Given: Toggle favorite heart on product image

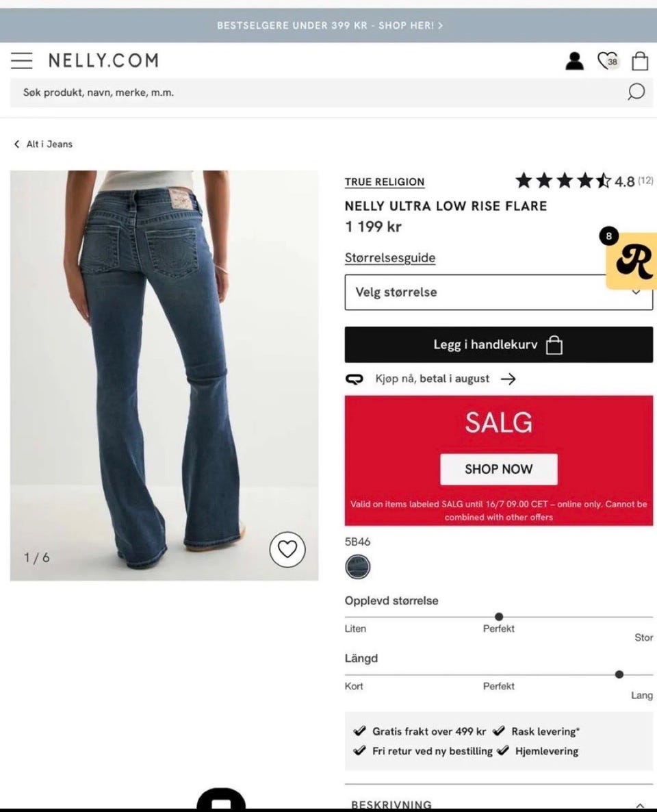Looking at the screenshot, I should (287, 549).
